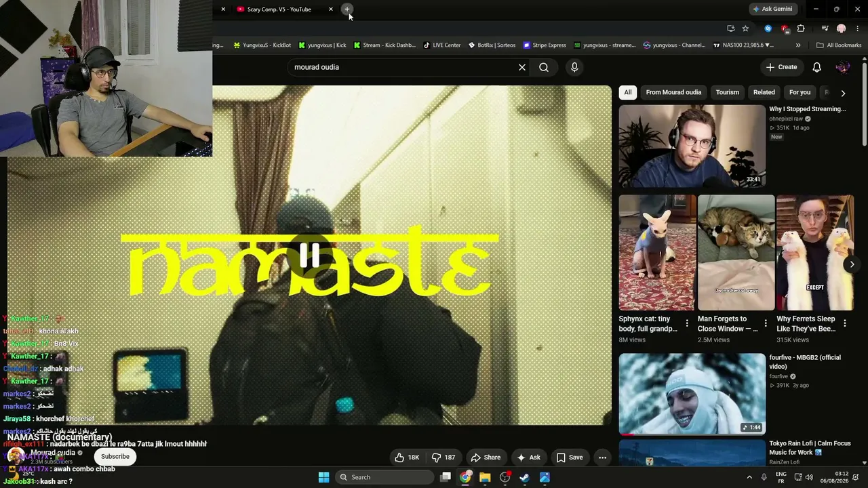Bookmark this page with the star icon
868x488 pixels.
745,28
